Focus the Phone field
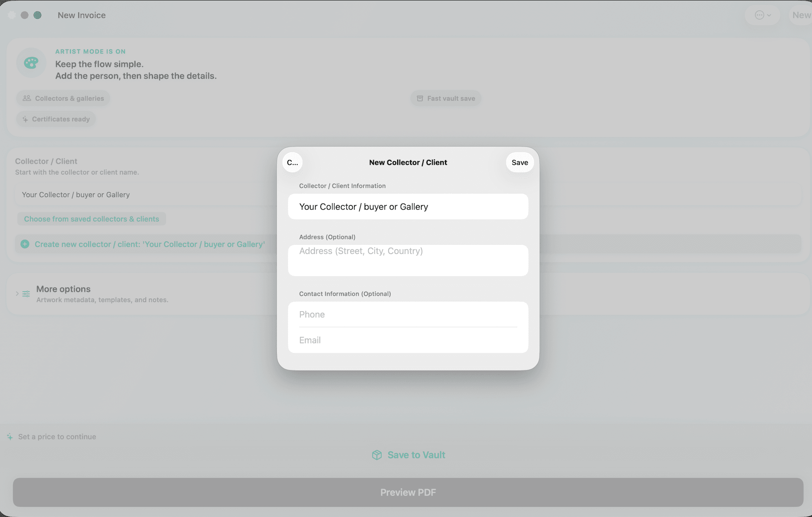Viewport: 812px width, 517px height. click(408, 314)
